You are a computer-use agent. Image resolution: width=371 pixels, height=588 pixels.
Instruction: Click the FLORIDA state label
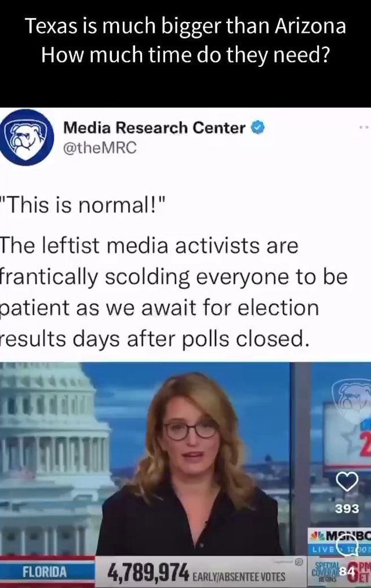pyautogui.click(x=45, y=572)
